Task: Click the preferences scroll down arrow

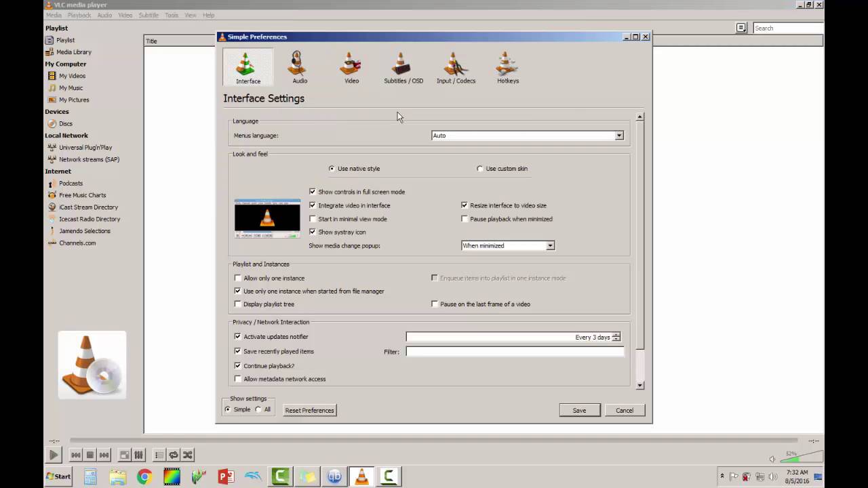Action: [x=639, y=385]
